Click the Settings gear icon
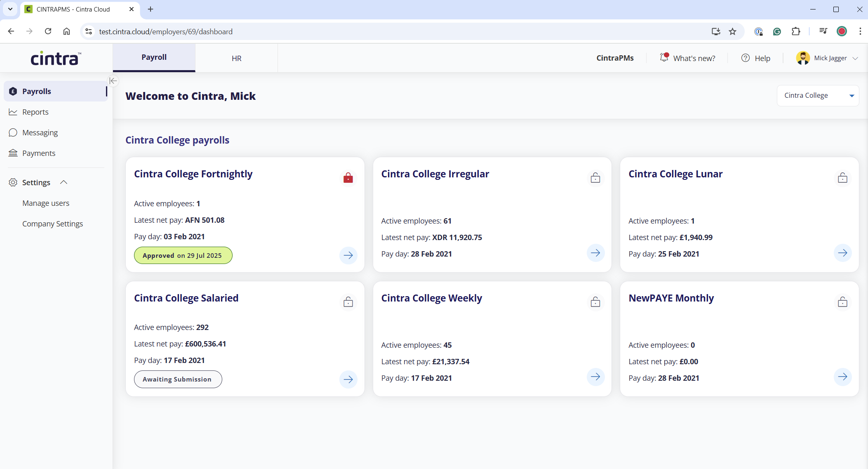The height and width of the screenshot is (469, 868). point(13,182)
